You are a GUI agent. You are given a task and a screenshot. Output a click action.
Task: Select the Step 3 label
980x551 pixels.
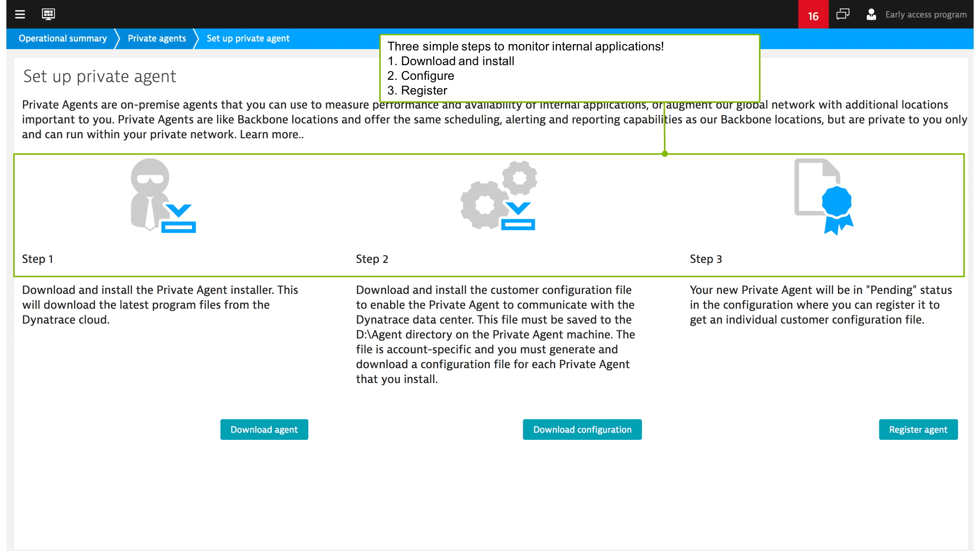click(706, 259)
